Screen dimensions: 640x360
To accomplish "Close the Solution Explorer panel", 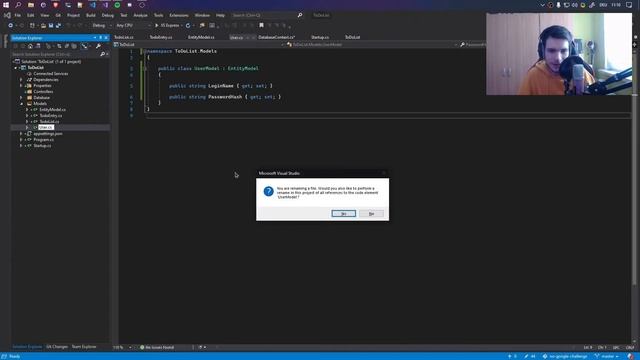I will coord(106,38).
